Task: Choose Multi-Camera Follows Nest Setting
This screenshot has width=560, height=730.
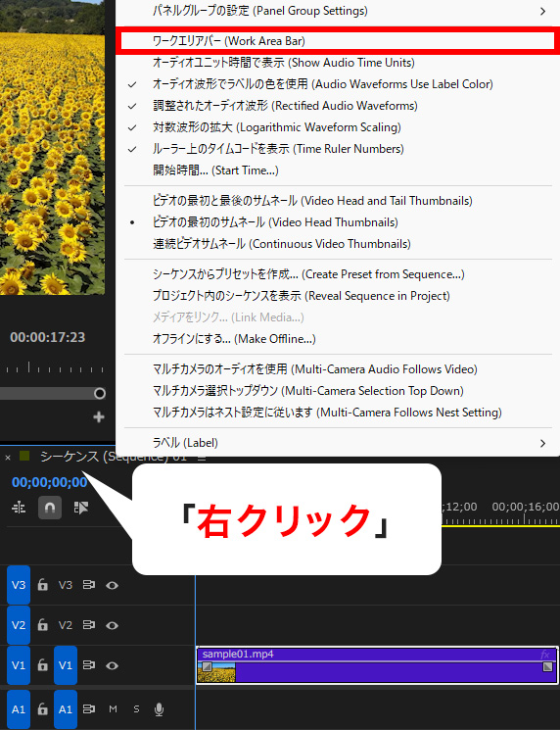Action: 338,413
